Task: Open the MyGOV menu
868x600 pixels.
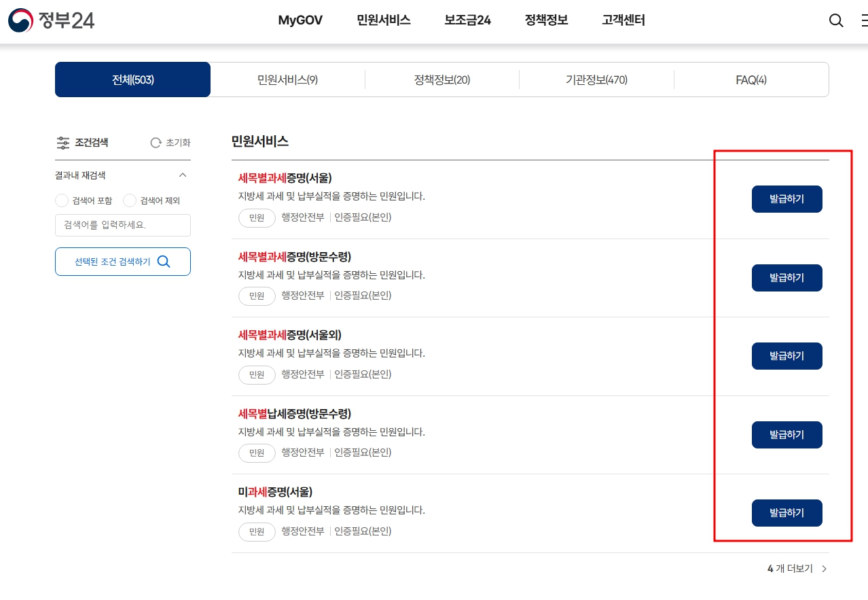Action: [300, 20]
